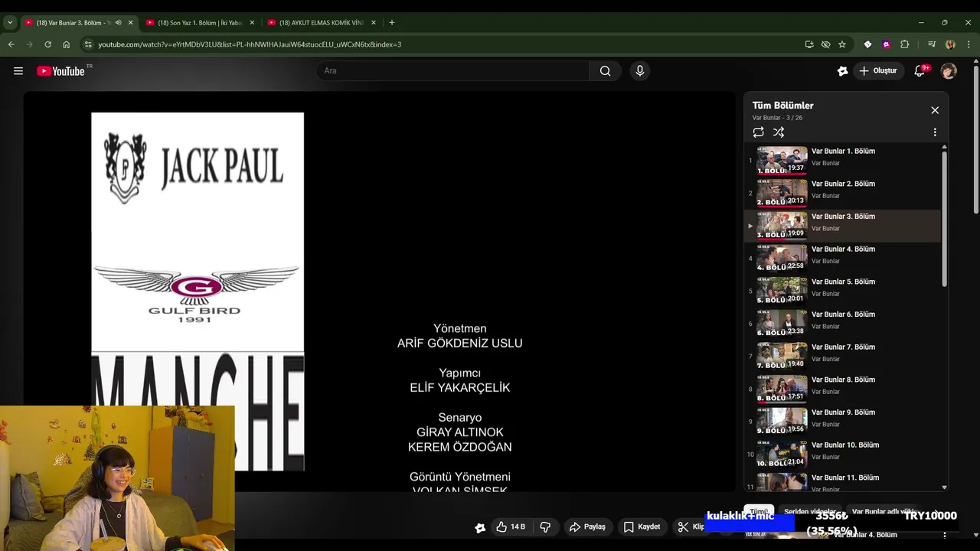Focus the Ara search field
This screenshot has height=551, width=980.
click(x=452, y=71)
